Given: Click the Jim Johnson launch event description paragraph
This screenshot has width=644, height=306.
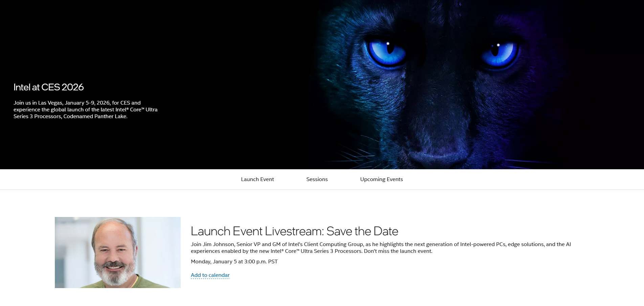Looking at the screenshot, I should click(381, 248).
